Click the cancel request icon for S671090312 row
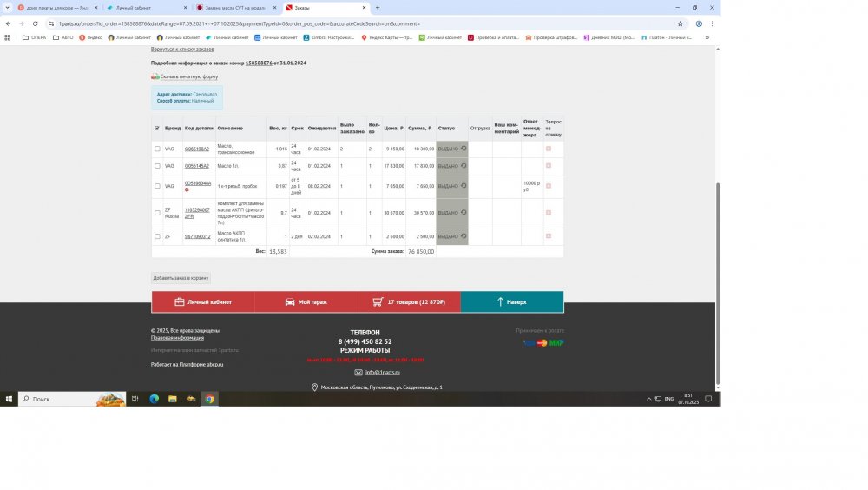The width and height of the screenshot is (868, 490). [549, 236]
